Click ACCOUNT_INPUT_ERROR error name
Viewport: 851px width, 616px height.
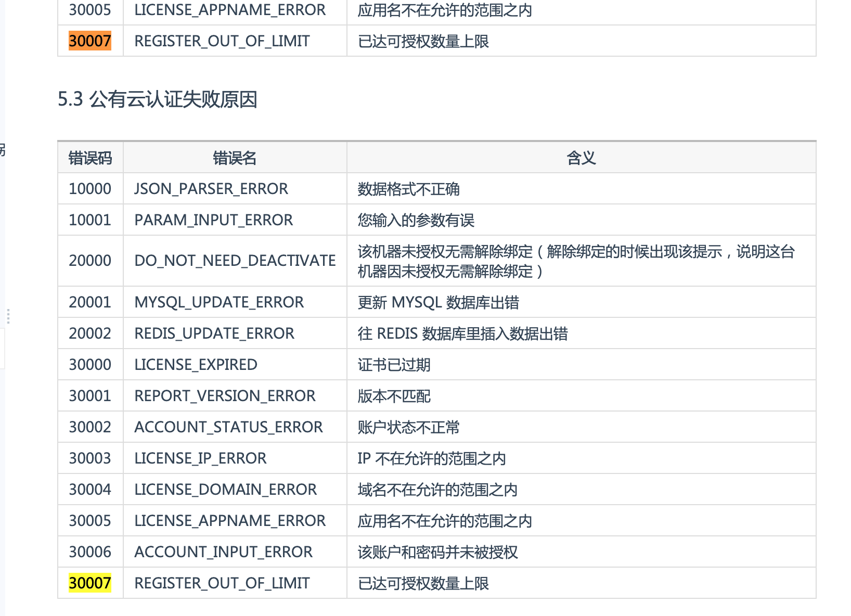tap(223, 551)
